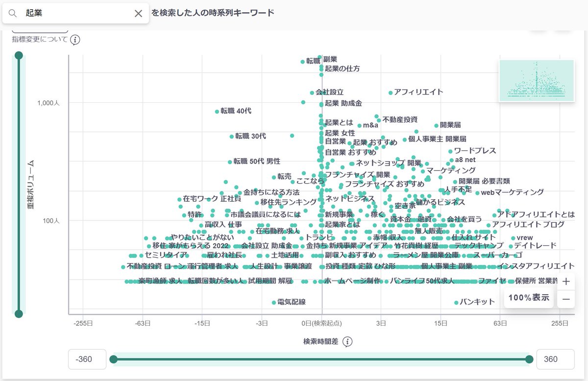Click the top handle of the vertical volume slider
The image size is (588, 381).
19,55
